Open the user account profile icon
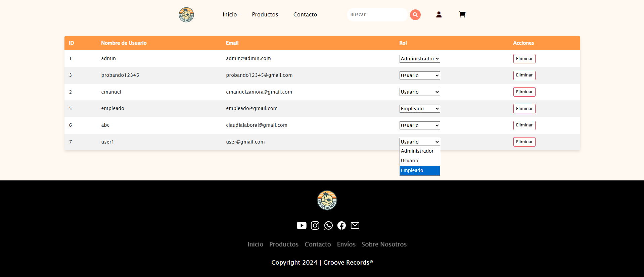Screen dimensions: 644x277 click(439, 14)
